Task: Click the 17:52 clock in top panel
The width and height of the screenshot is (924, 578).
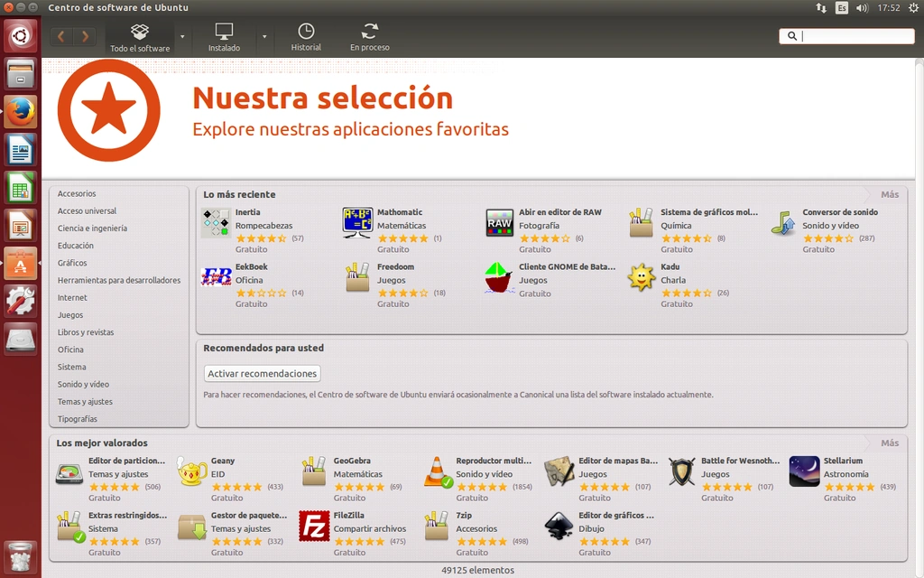Action: [889, 7]
